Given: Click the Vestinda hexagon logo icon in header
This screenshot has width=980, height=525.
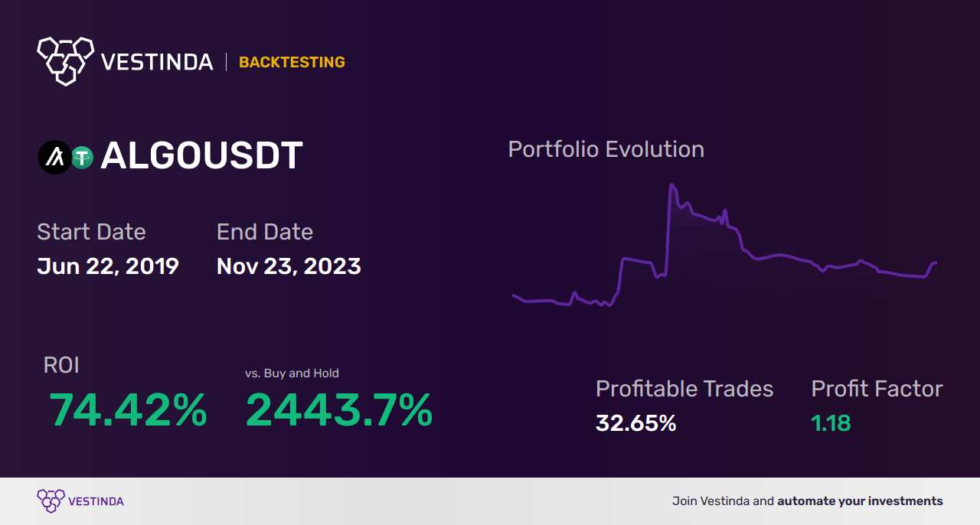Looking at the screenshot, I should pyautogui.click(x=65, y=60).
